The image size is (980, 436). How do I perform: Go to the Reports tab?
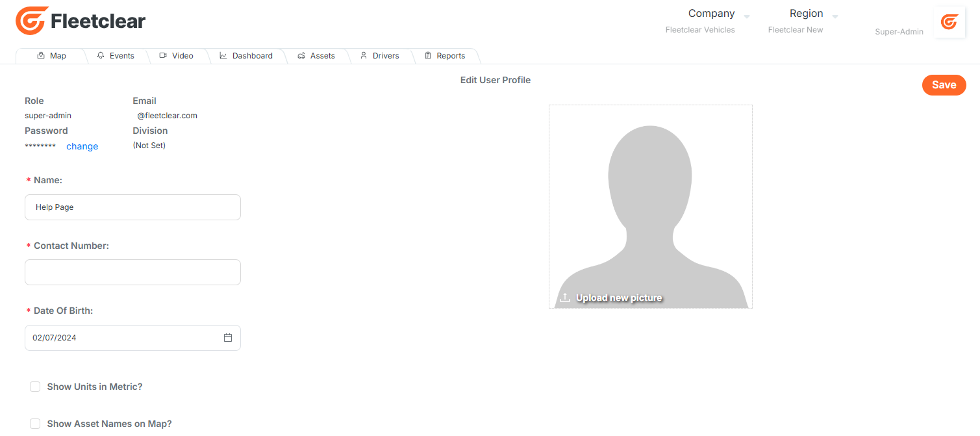point(444,56)
